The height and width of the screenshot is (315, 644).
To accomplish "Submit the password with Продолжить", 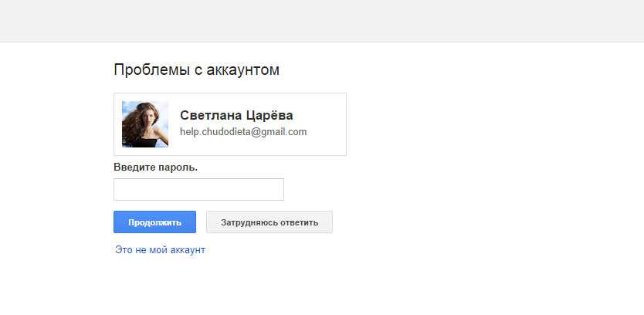I will (x=154, y=222).
